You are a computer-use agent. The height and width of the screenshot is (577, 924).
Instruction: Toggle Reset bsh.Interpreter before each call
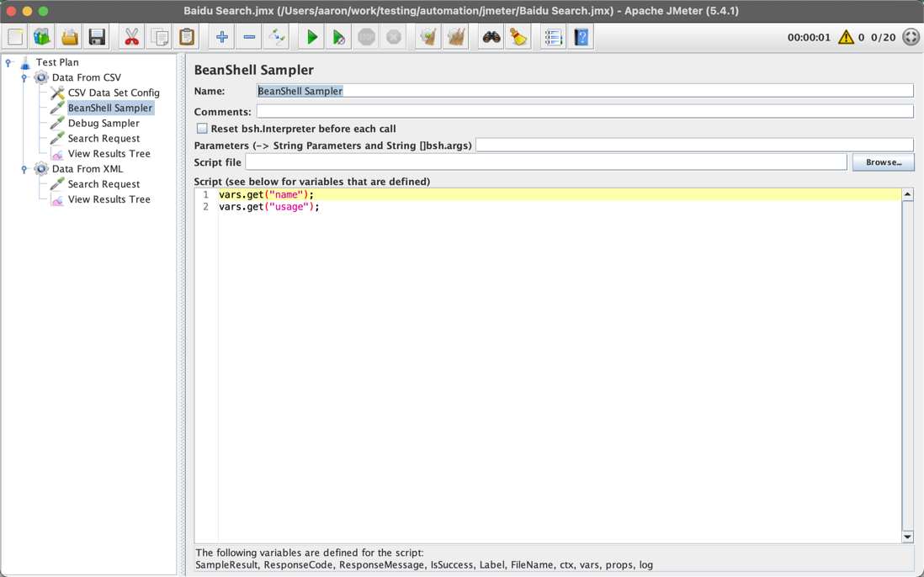tap(202, 129)
